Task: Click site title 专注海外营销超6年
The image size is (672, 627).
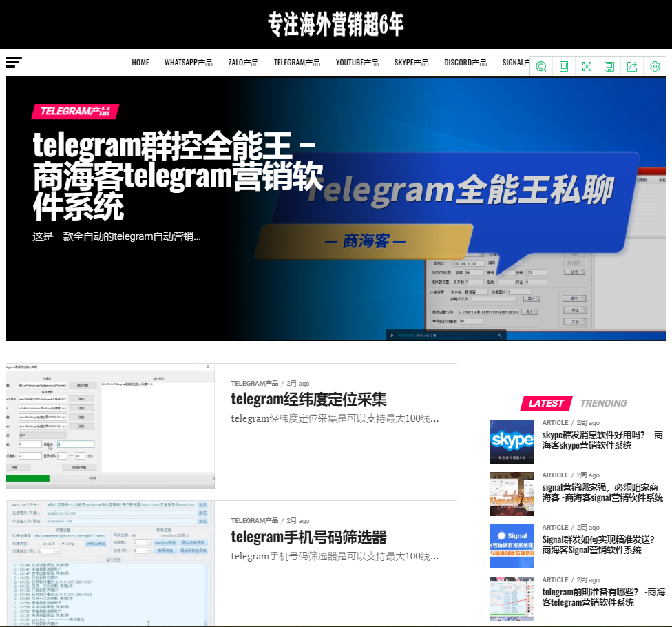Action: [336, 24]
